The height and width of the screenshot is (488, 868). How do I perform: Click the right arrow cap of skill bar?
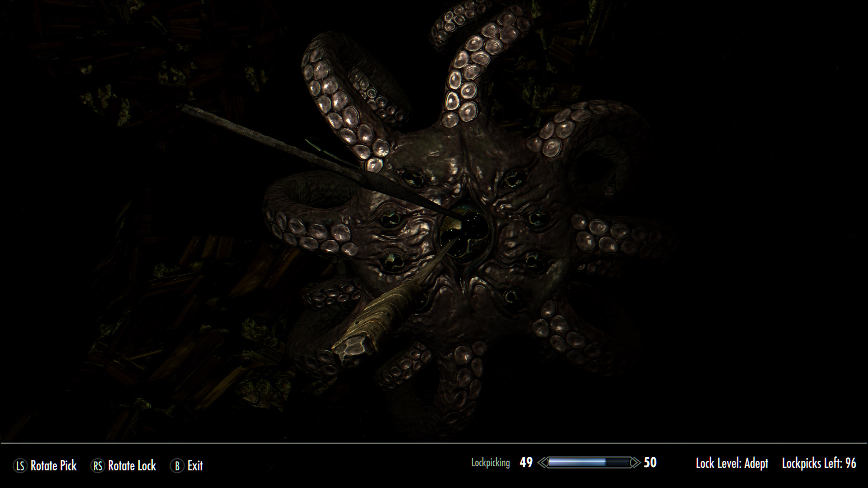[x=635, y=463]
